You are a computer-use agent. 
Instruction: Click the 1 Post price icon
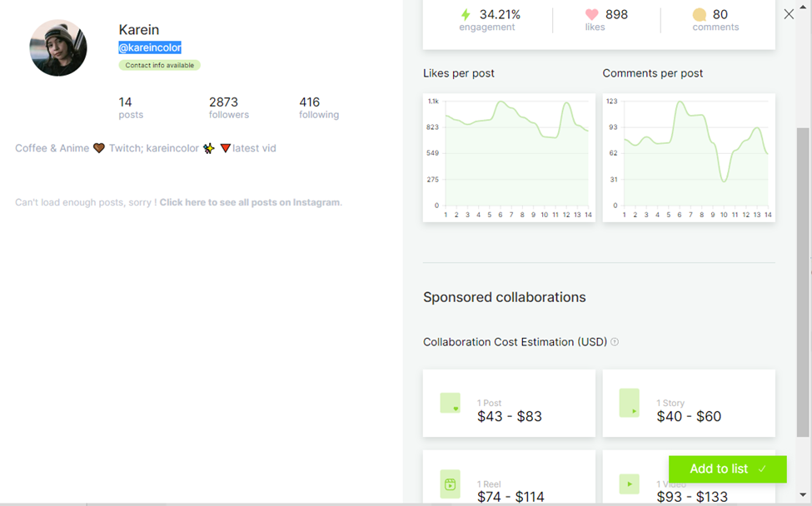coord(450,403)
